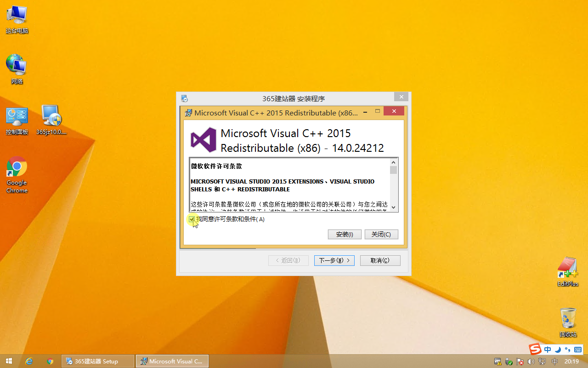Open Action Center flag tray icon
The image size is (588, 368).
(x=520, y=362)
